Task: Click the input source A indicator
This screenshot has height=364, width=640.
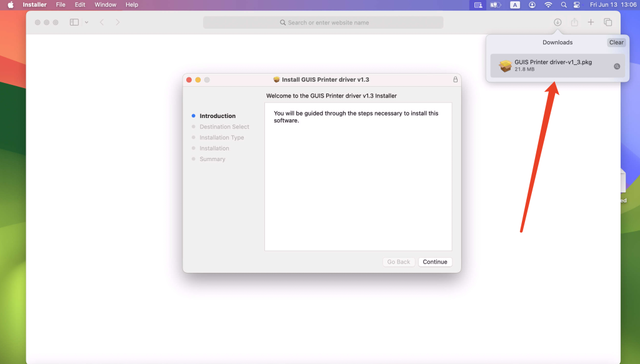Action: coord(515,5)
